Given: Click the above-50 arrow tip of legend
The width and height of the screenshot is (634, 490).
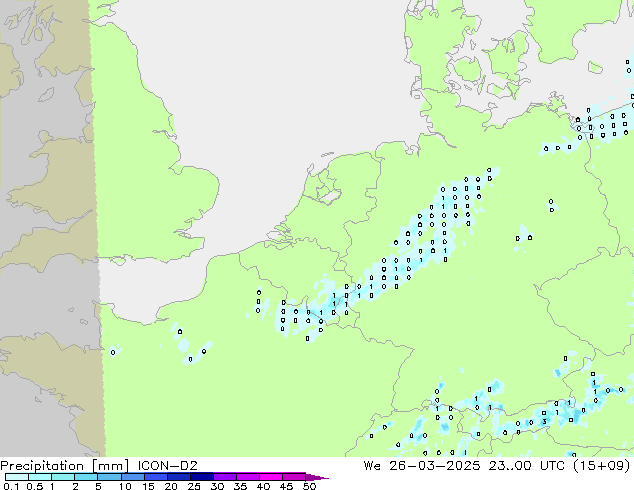Looking at the screenshot, I should [317, 477].
